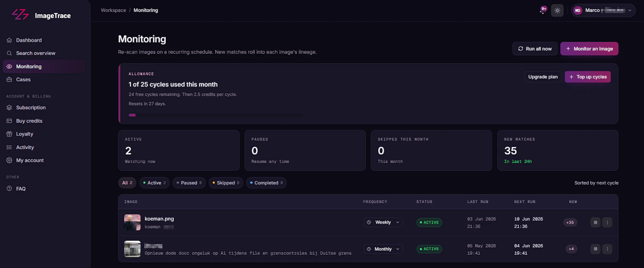
Task: Click the allowance usage progress bar
Action: tap(216, 115)
